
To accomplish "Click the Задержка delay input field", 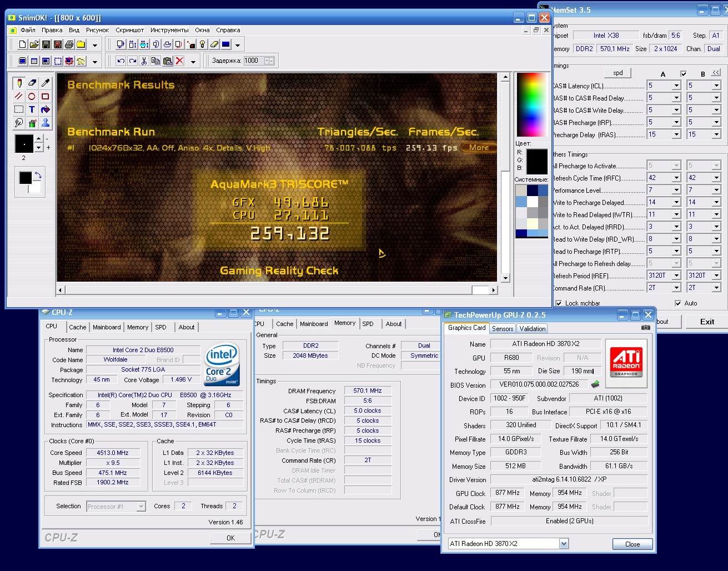I will (x=253, y=61).
